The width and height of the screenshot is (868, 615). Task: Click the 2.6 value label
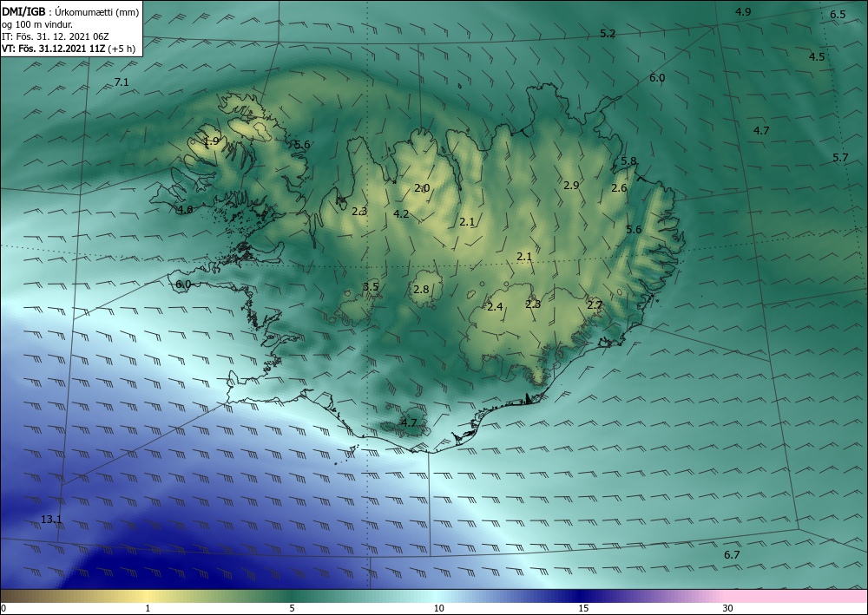point(619,188)
